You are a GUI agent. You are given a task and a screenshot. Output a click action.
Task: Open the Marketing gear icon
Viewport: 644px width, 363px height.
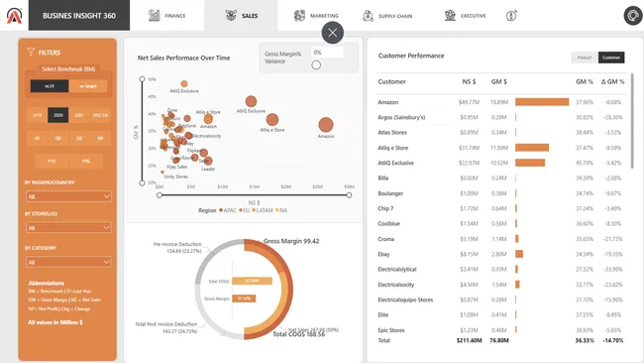[299, 16]
